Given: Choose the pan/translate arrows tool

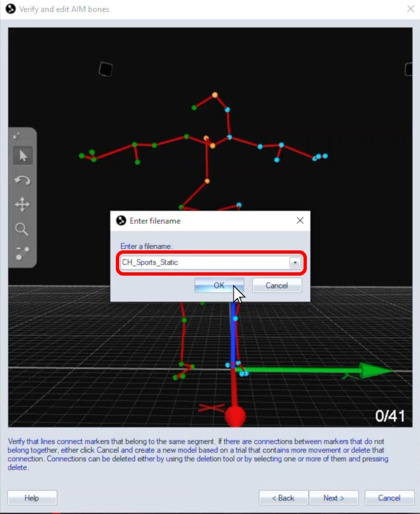Looking at the screenshot, I should [22, 205].
